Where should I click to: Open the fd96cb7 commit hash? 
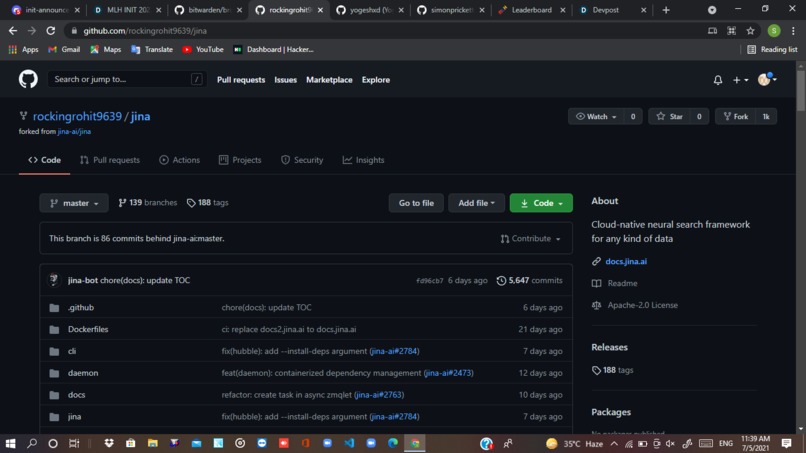click(430, 281)
